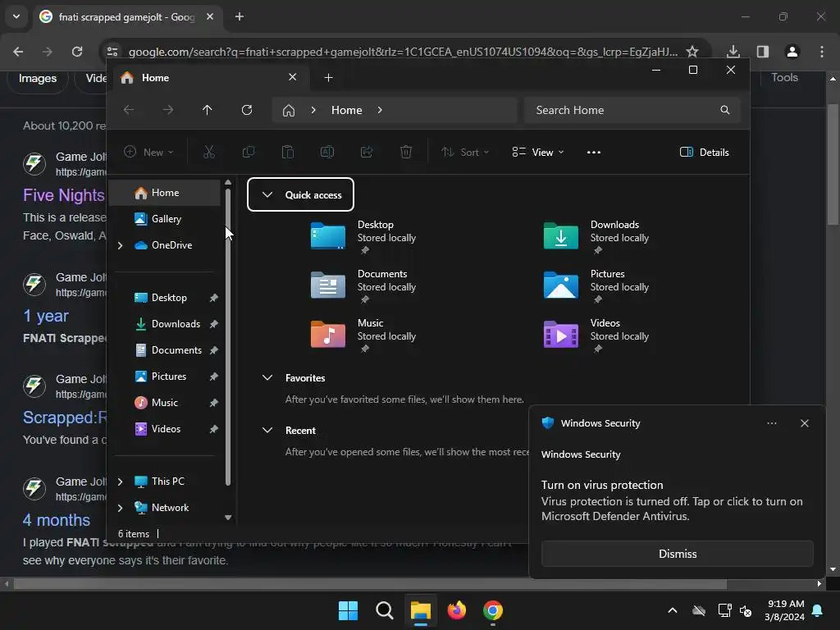Open a new Chrome tab

click(x=240, y=16)
